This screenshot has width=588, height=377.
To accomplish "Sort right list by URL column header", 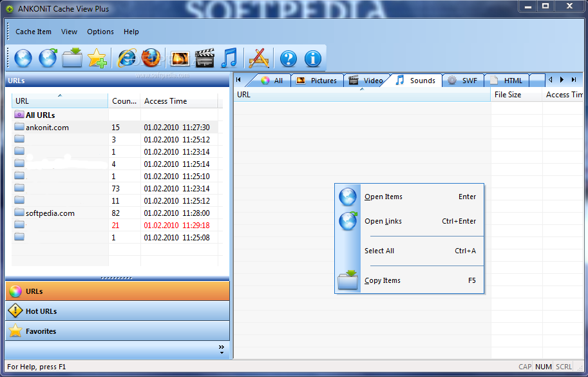I will (362, 95).
